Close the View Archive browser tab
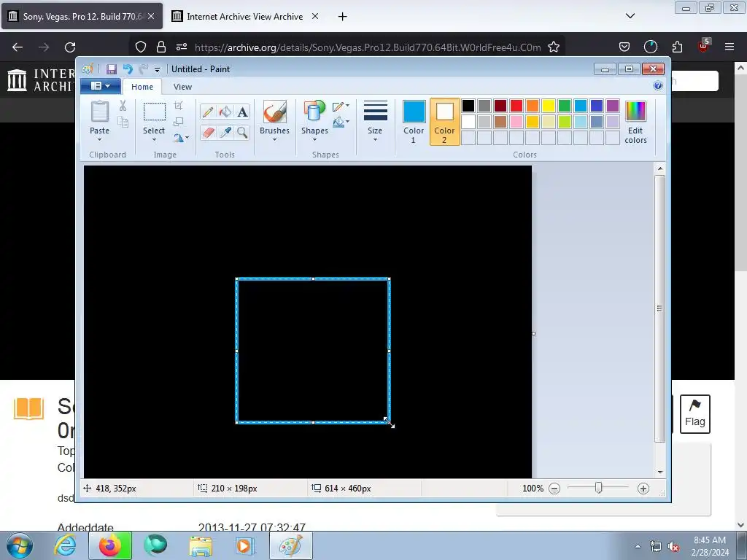Viewport: 747px width, 560px height. (315, 16)
